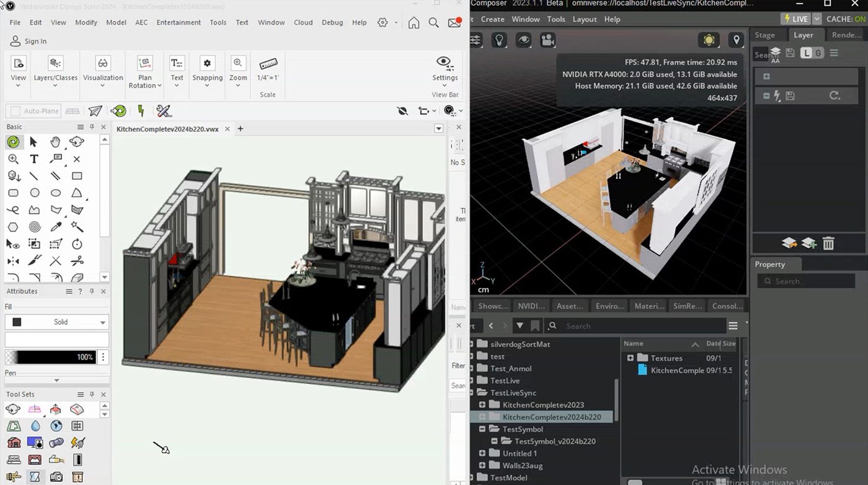Open the AEC menu
868x485 pixels.
(141, 22)
